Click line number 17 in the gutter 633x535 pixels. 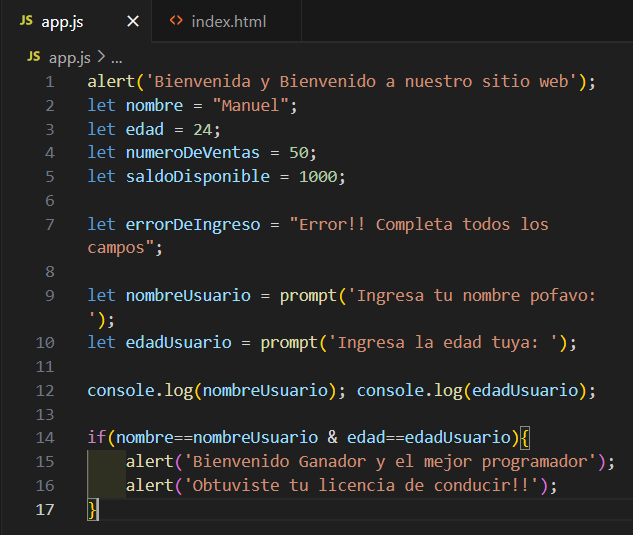click(45, 510)
